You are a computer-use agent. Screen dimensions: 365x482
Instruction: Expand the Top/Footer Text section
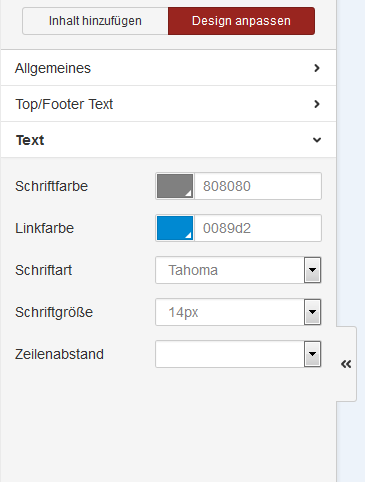(x=168, y=104)
